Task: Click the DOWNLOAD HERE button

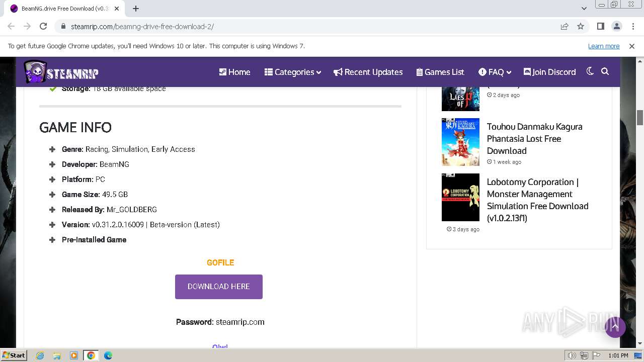Action: [219, 287]
